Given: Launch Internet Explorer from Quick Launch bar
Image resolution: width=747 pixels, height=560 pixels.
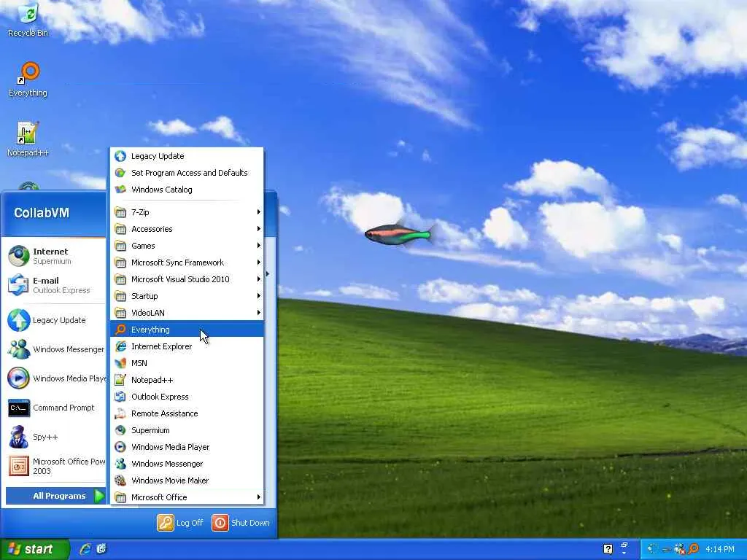Looking at the screenshot, I should point(85,549).
